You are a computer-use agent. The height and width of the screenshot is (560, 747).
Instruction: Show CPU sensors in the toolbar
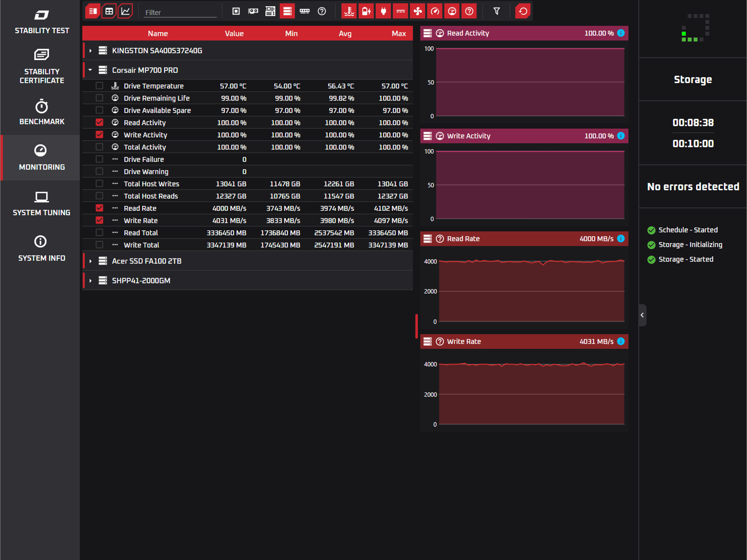[x=236, y=11]
